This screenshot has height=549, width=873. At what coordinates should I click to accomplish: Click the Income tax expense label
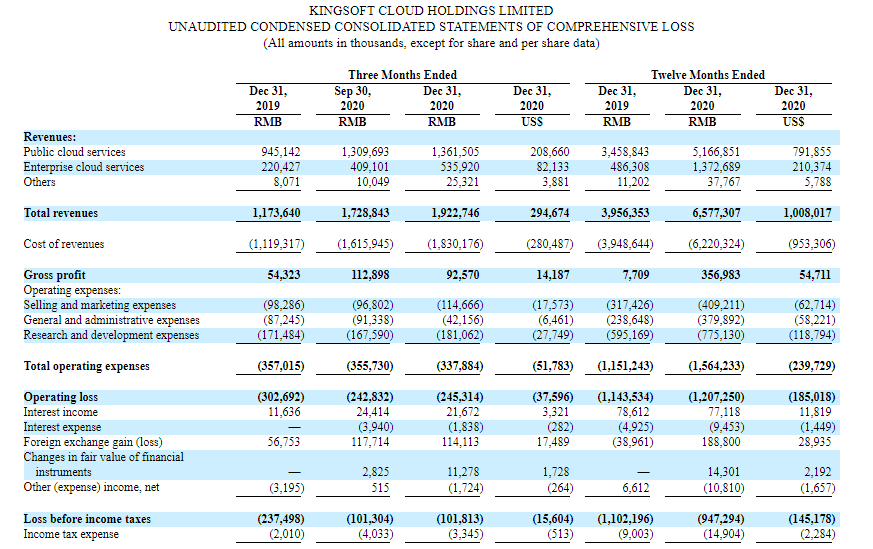click(71, 534)
